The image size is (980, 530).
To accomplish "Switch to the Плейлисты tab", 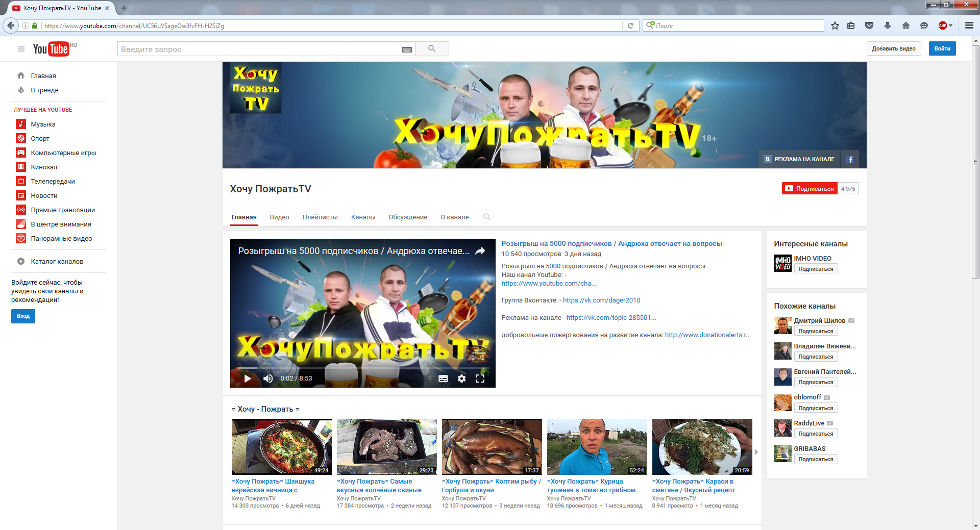I will [320, 217].
